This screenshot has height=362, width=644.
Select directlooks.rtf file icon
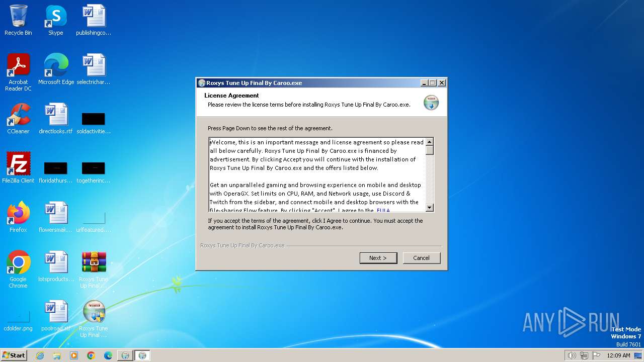click(x=56, y=119)
